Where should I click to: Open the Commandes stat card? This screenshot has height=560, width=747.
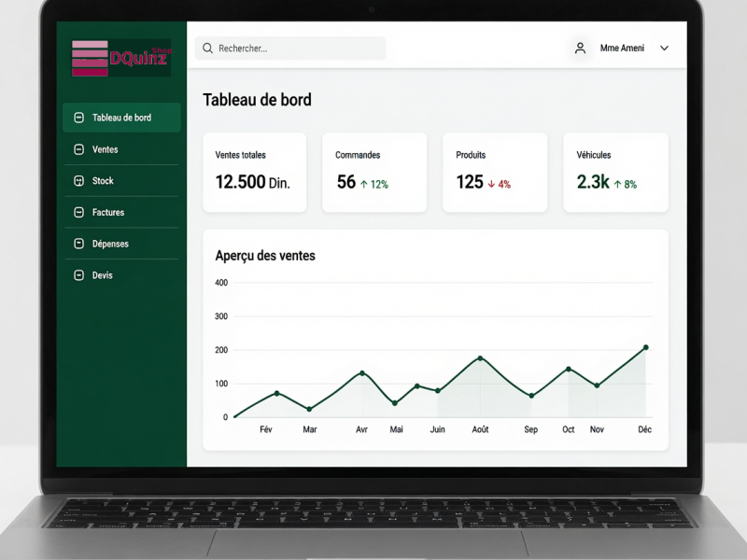pos(374,173)
